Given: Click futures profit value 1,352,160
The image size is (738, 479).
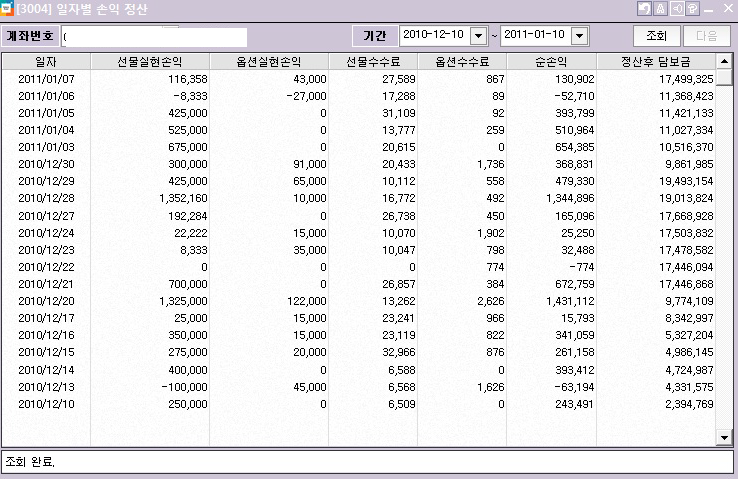Looking at the screenshot, I should click(183, 198).
